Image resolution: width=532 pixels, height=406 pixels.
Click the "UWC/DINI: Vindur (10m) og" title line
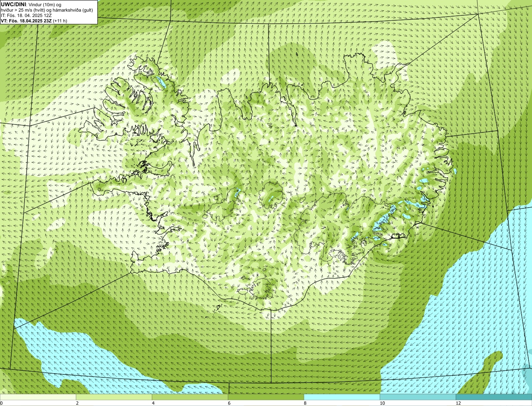coord(31,4)
